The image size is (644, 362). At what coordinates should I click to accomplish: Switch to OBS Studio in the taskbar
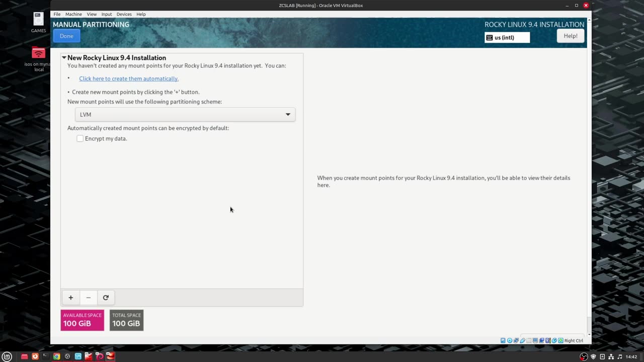click(67, 356)
